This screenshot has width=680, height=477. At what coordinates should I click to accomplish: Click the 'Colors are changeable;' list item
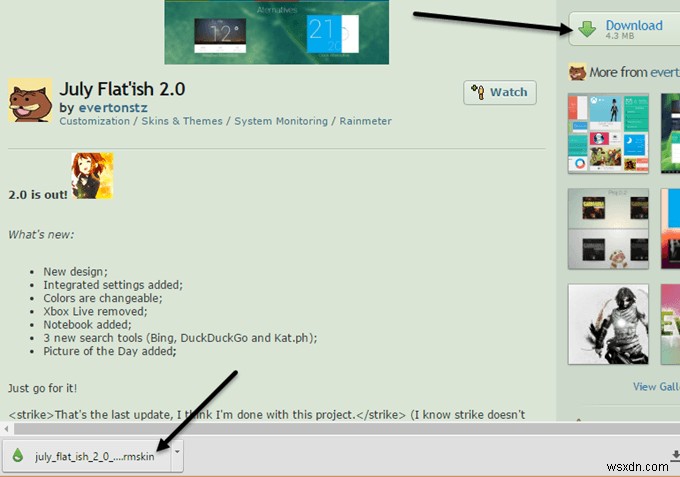103,298
